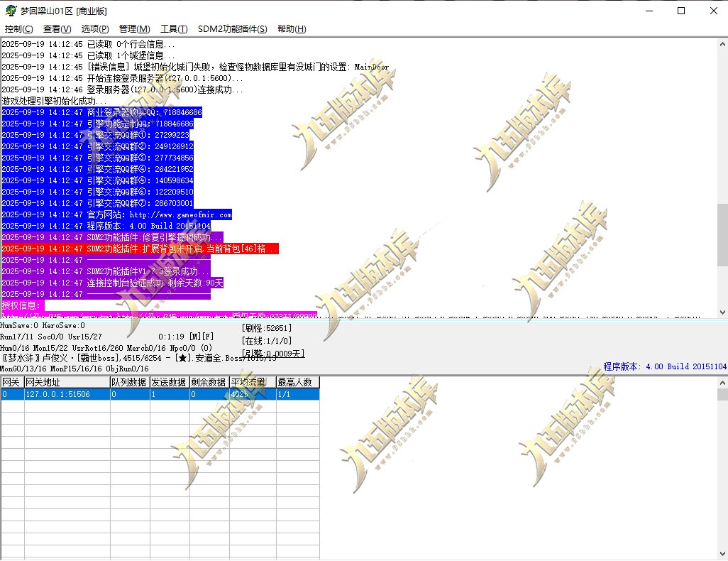The image size is (728, 561).
Task: Click the [刷怪:52651] status text
Action: [267, 328]
